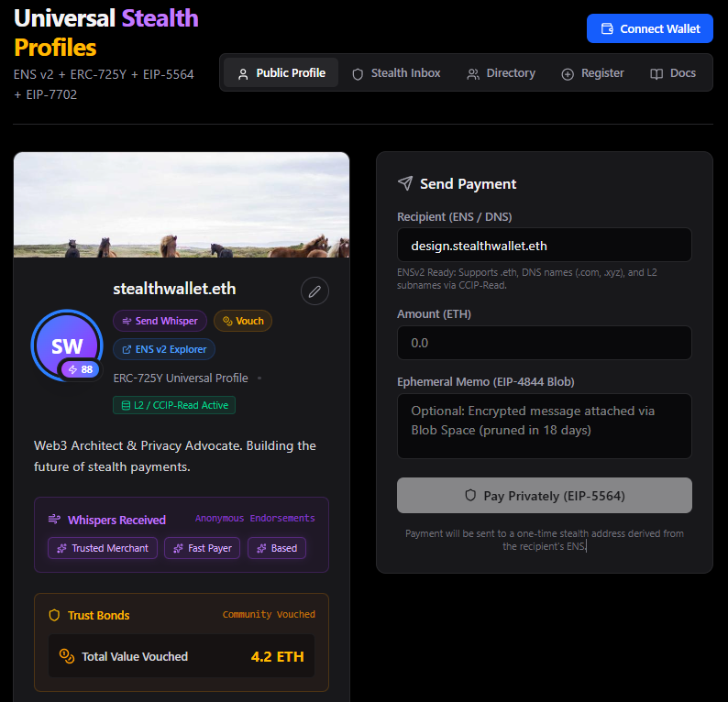Viewport: 728px width, 702px height.
Task: Select the Trusted Merchant whisper tag
Action: pyautogui.click(x=103, y=548)
